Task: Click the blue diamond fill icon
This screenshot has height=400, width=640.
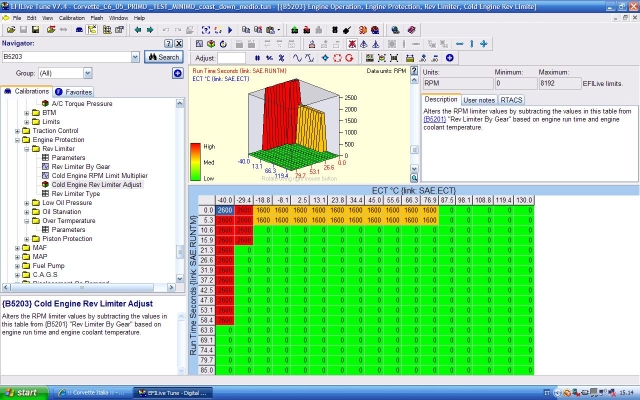Action: [x=325, y=58]
